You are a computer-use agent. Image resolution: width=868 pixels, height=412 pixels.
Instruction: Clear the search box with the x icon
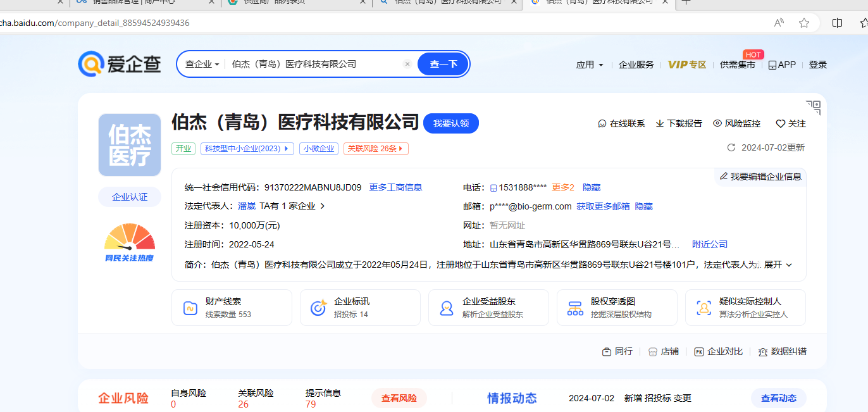pos(407,64)
